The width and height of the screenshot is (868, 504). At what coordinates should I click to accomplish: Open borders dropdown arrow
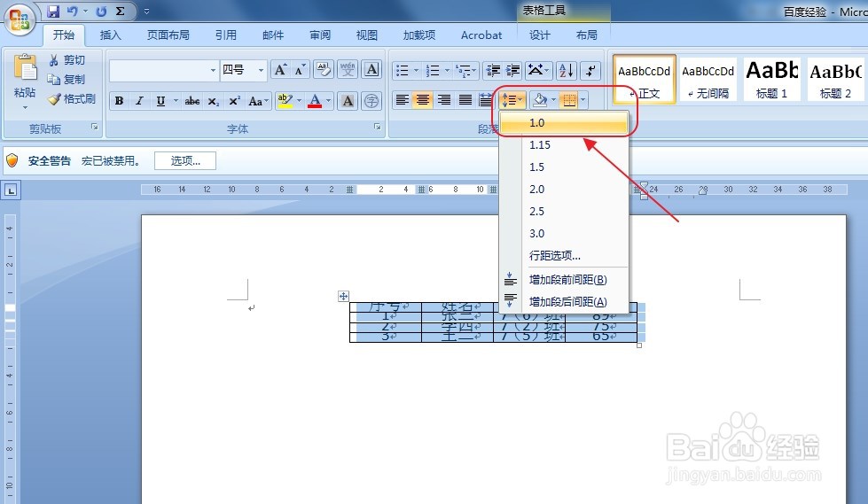pos(583,100)
